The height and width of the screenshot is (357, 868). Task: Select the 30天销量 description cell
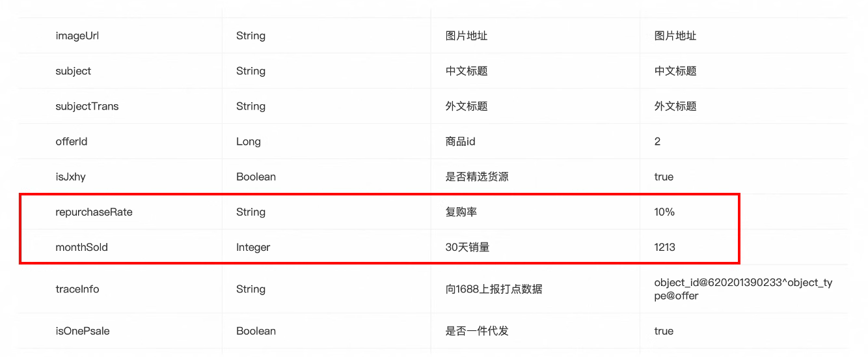(467, 247)
